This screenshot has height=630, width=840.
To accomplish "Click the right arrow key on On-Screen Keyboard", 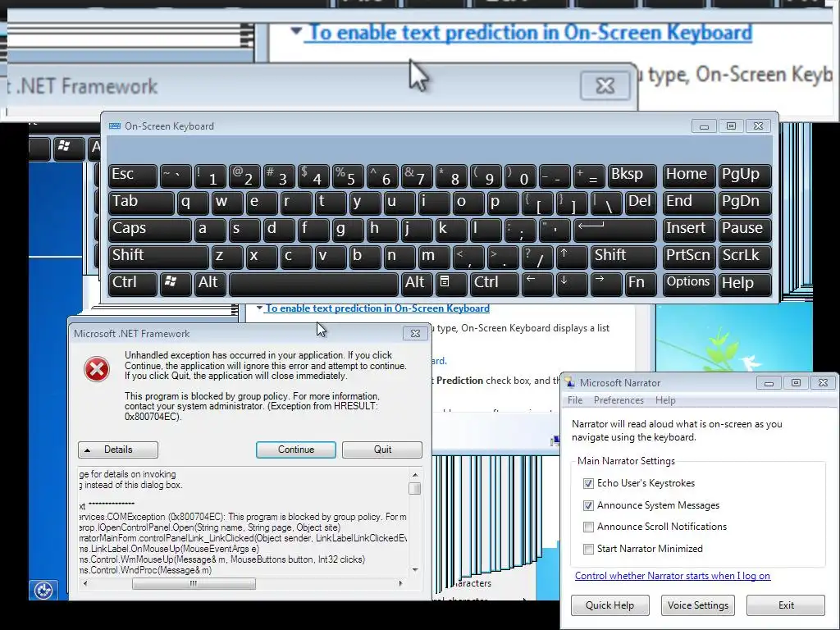I will 606,283.
